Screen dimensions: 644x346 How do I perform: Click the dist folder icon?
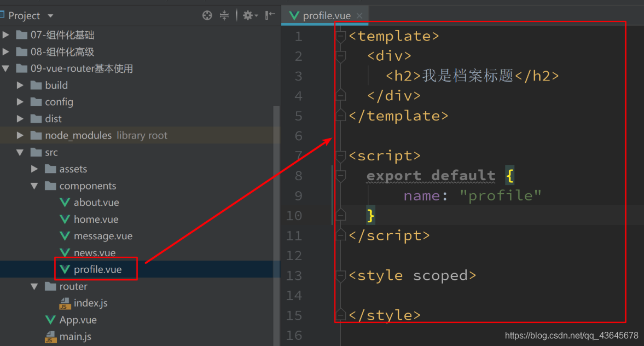[x=36, y=119]
